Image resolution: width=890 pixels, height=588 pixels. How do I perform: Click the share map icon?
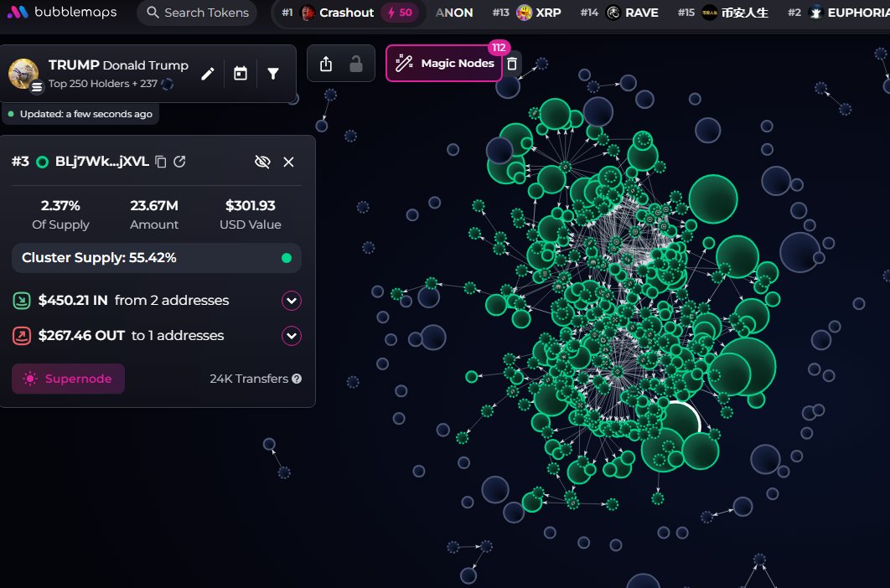coord(326,64)
